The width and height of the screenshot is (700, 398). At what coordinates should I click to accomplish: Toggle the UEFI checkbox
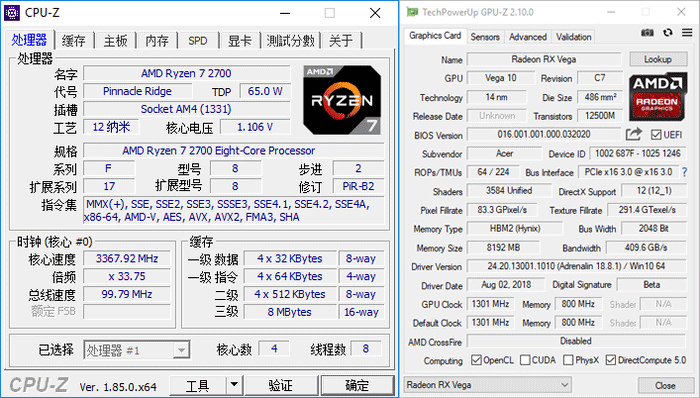click(656, 134)
